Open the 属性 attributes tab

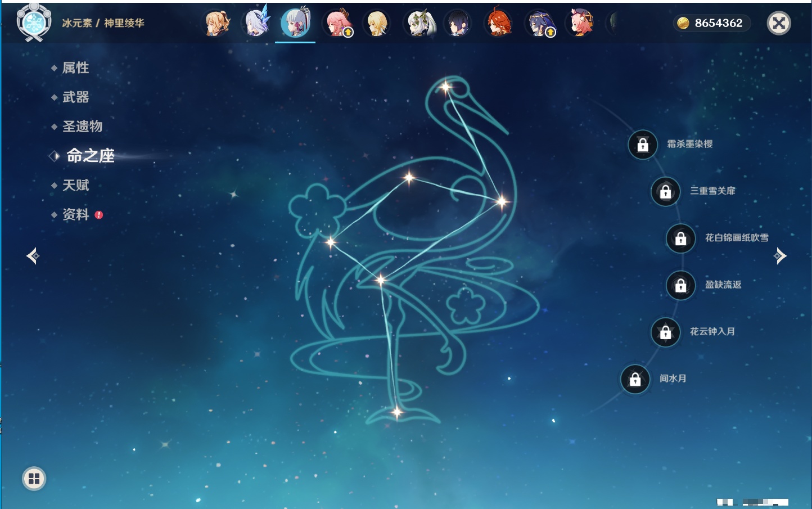click(x=75, y=68)
